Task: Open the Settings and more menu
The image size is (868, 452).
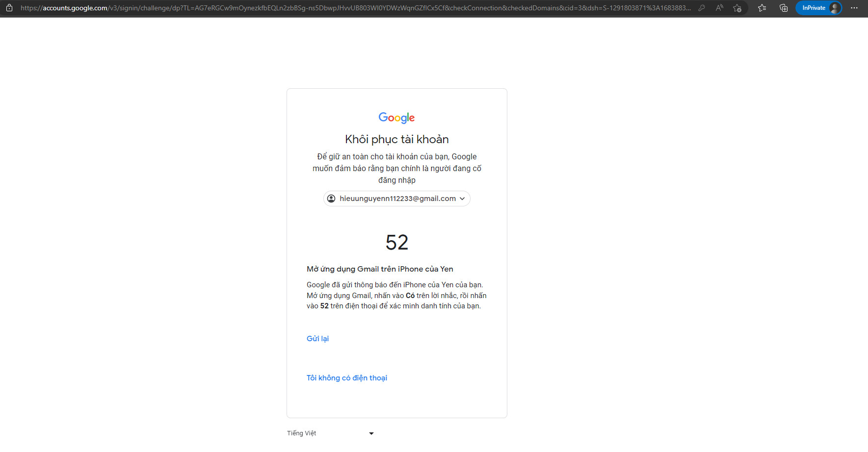Action: click(x=854, y=8)
